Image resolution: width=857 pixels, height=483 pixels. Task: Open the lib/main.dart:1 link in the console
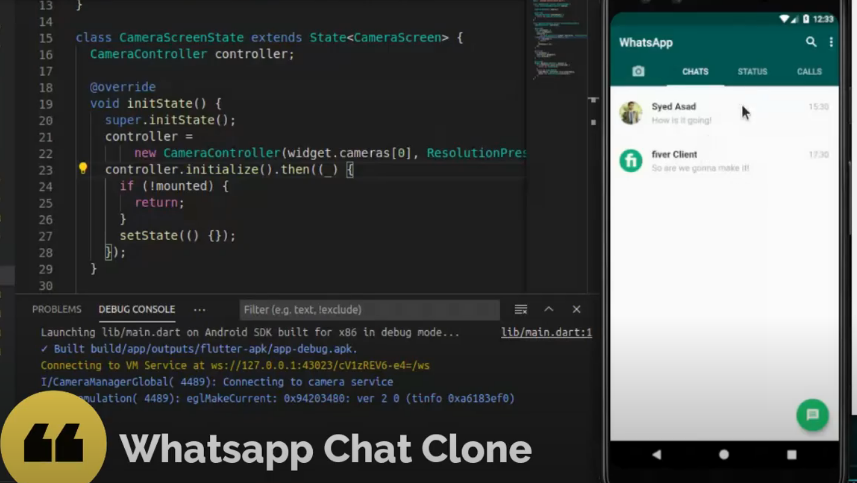coord(547,332)
